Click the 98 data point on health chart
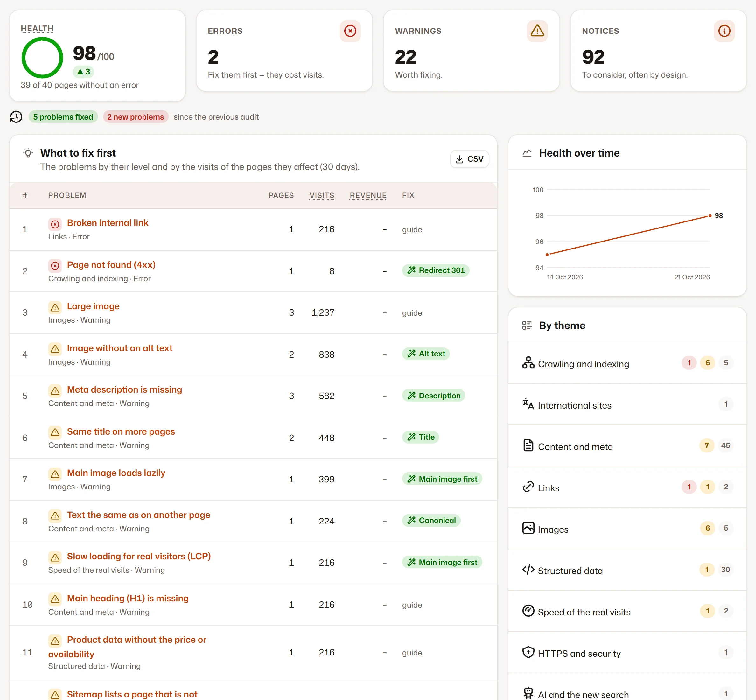The height and width of the screenshot is (700, 756). pos(710,215)
